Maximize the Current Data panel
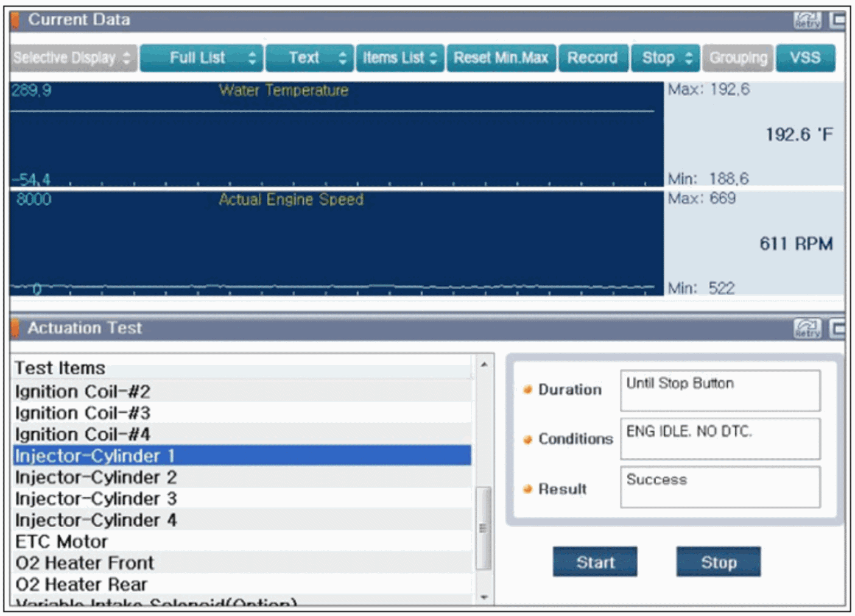This screenshot has width=855, height=616. coord(838,20)
